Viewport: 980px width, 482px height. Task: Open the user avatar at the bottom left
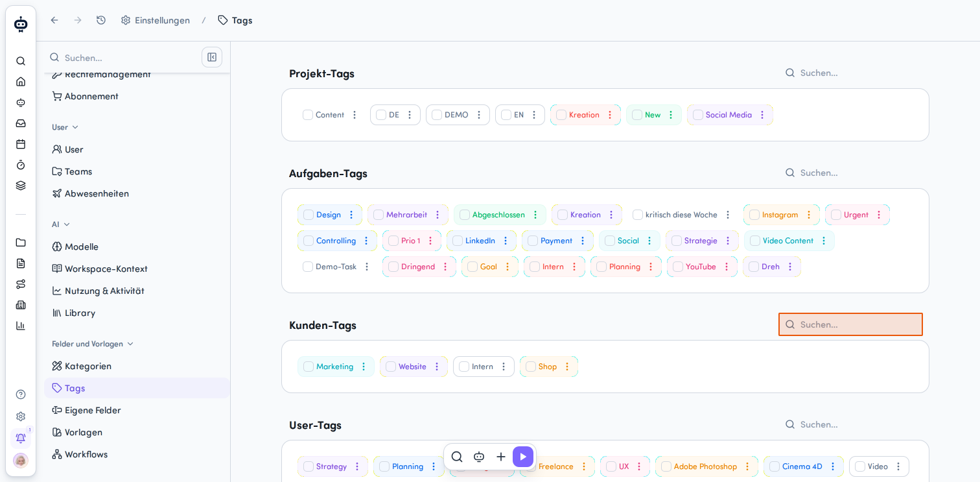point(21,461)
